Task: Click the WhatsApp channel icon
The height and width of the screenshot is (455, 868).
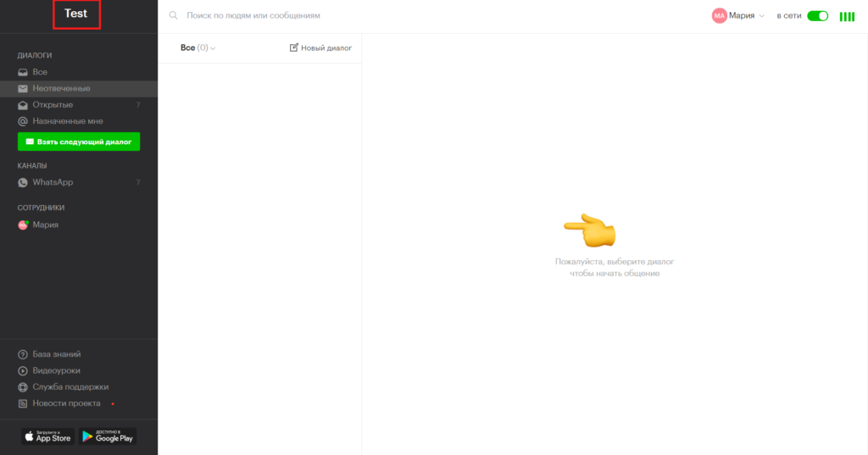Action: point(23,183)
